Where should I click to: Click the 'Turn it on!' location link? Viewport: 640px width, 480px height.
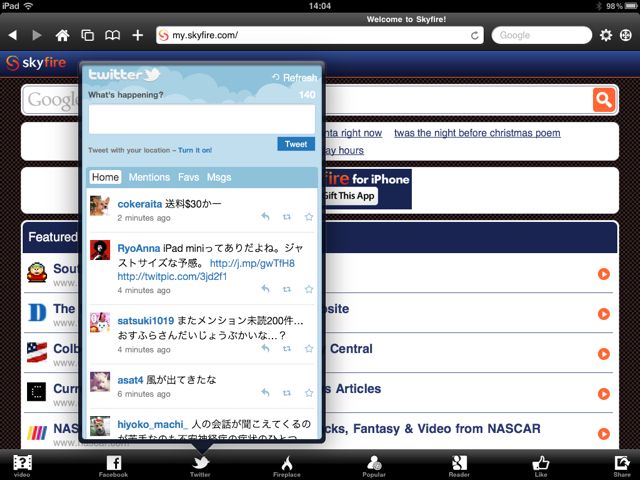(195, 150)
